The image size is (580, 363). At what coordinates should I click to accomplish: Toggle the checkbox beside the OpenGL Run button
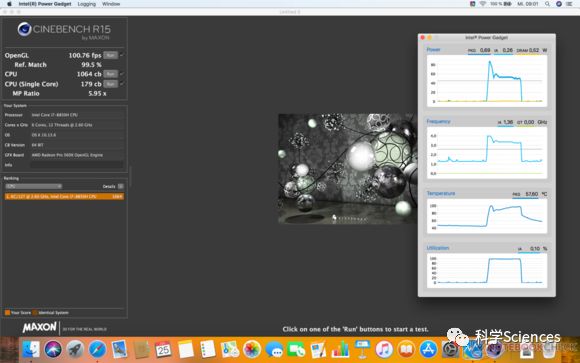122,55
